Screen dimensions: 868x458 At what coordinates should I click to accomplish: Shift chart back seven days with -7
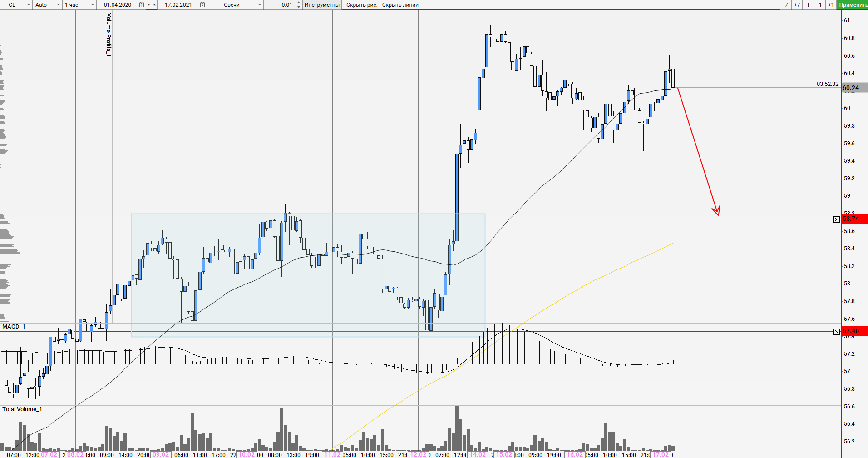[785, 5]
